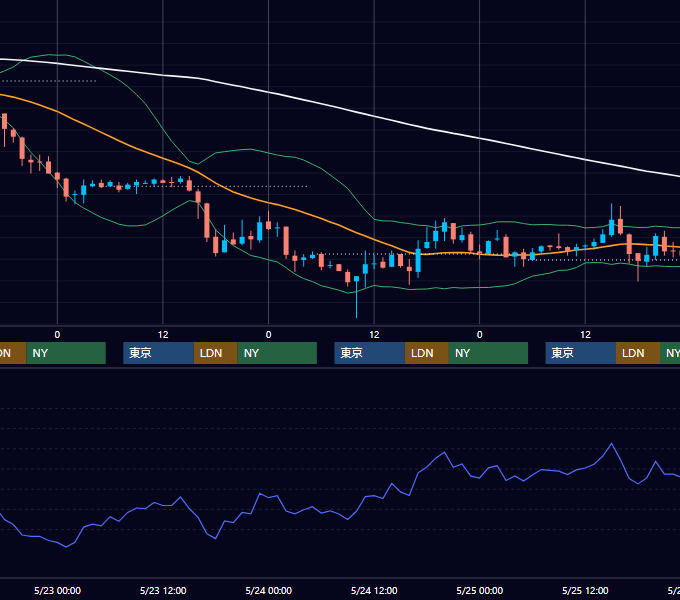This screenshot has width=680, height=600.
Task: Select the 東京 session block on 5/24
Action: pos(369,353)
